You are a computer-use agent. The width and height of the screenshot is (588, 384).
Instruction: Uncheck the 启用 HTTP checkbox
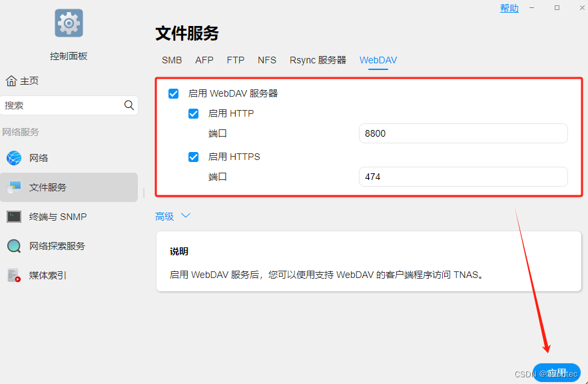click(194, 113)
